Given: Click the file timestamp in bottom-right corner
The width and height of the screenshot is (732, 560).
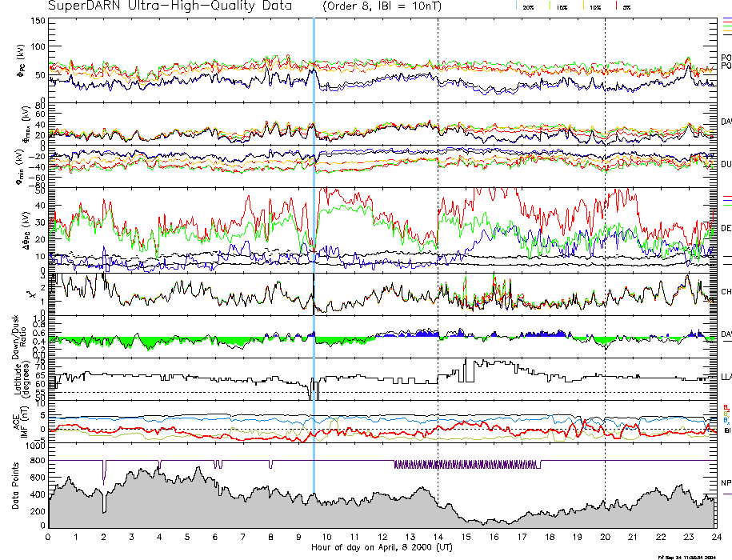Looking at the screenshot, I should pos(693,557).
